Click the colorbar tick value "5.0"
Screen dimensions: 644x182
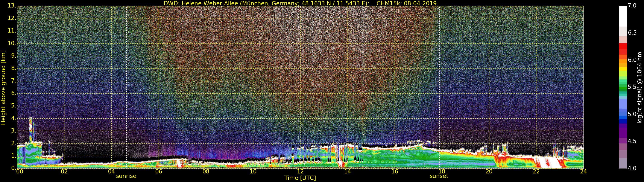[x=632, y=114]
